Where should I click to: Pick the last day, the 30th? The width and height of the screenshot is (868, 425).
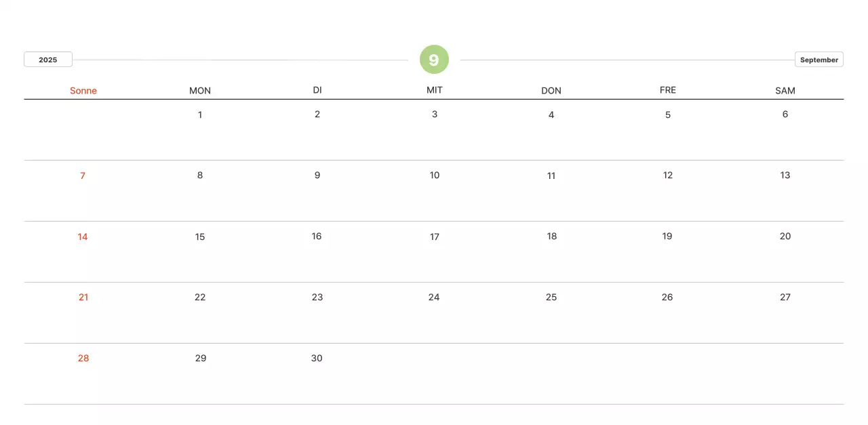[317, 359]
